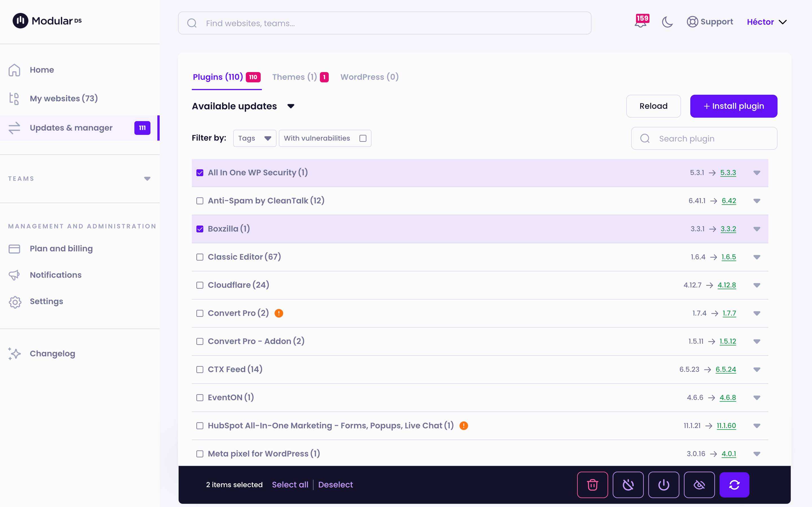812x507 pixels.
Task: Open the Tags filter dropdown
Action: [x=255, y=138]
